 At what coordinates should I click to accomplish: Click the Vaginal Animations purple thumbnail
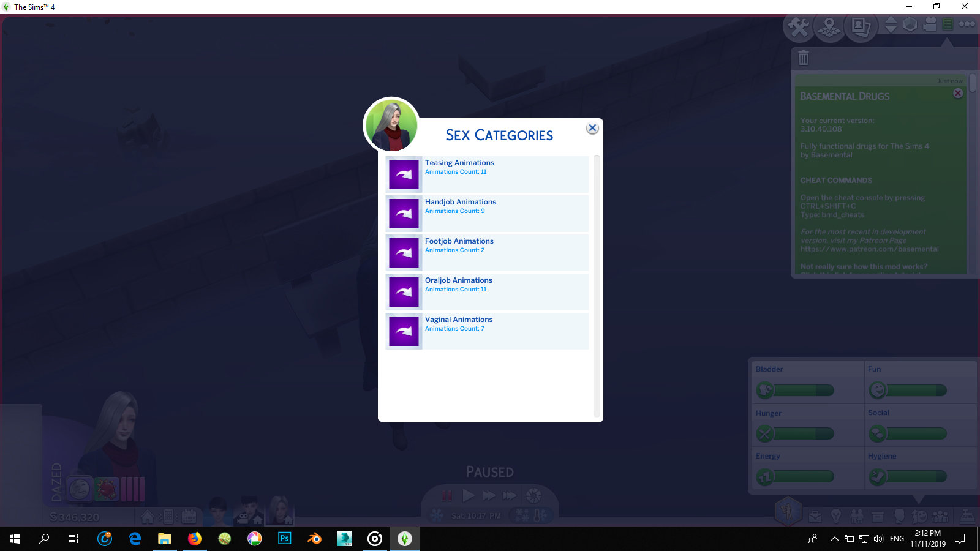tap(404, 331)
